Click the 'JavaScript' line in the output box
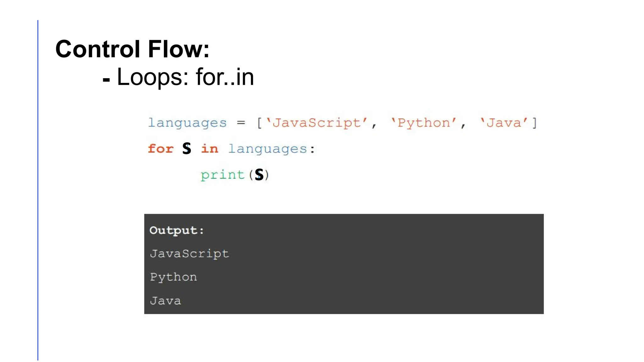Viewport: 644px width, 362px height. [189, 254]
